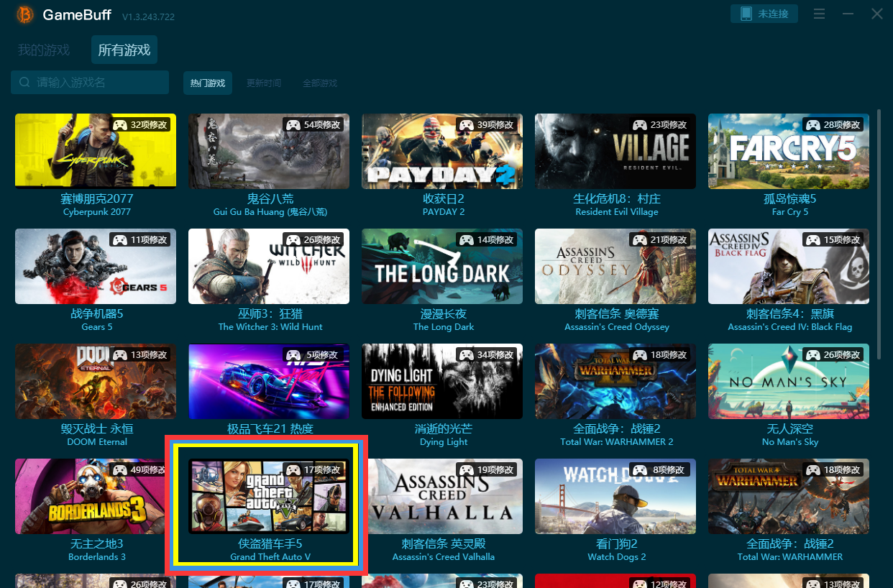Click the gamepad icon on 极品飞车21 热度's badge
This screenshot has width=893, height=588.
coord(293,355)
